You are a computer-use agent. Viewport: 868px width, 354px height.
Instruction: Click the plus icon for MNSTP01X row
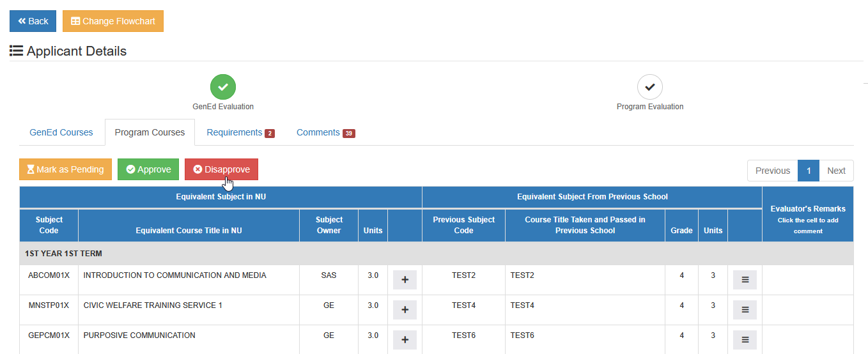(405, 310)
